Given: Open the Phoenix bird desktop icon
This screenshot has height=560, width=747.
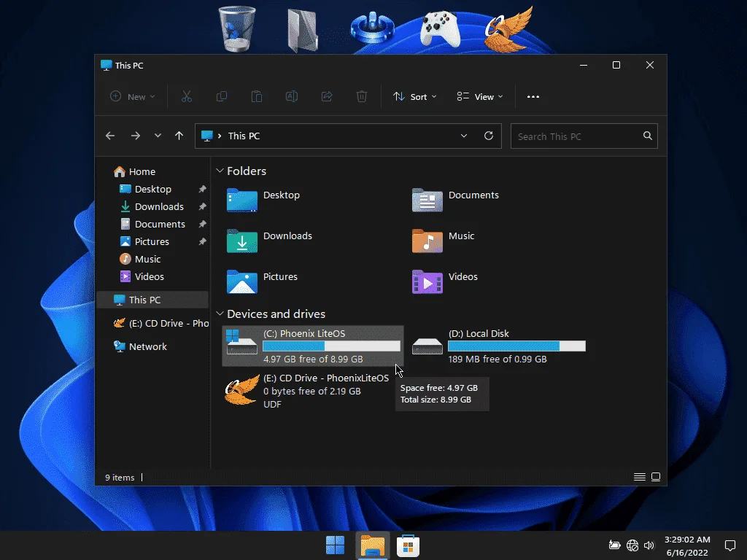Looking at the screenshot, I should 508,29.
